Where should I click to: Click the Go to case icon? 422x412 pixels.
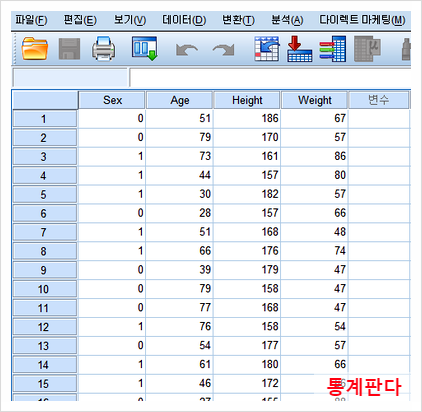coord(267,49)
